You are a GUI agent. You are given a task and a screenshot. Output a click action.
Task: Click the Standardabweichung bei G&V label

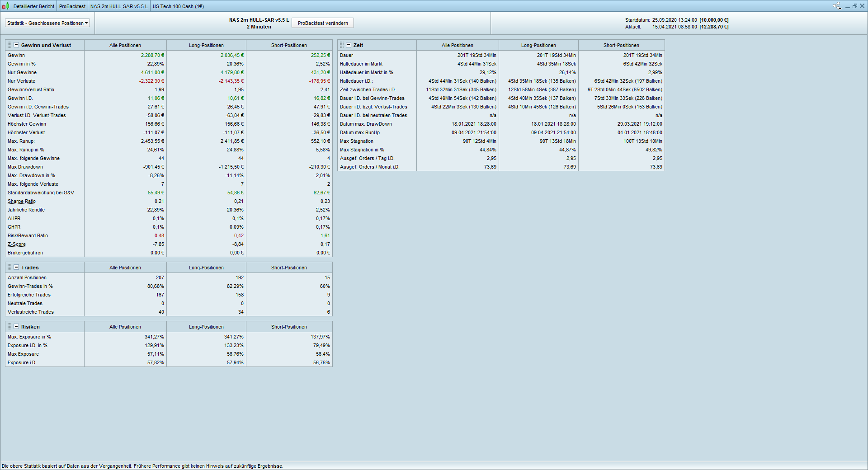pos(41,193)
